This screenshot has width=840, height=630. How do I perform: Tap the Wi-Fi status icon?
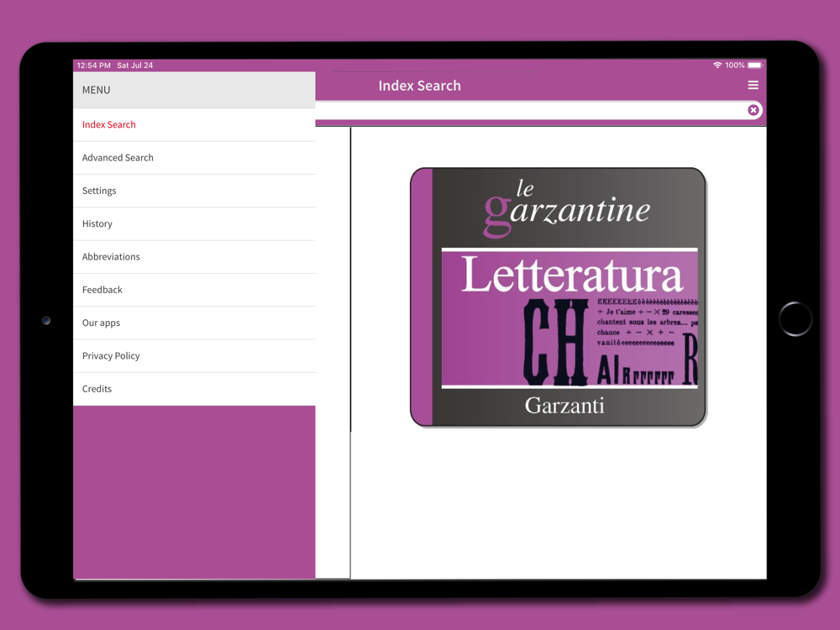point(717,65)
